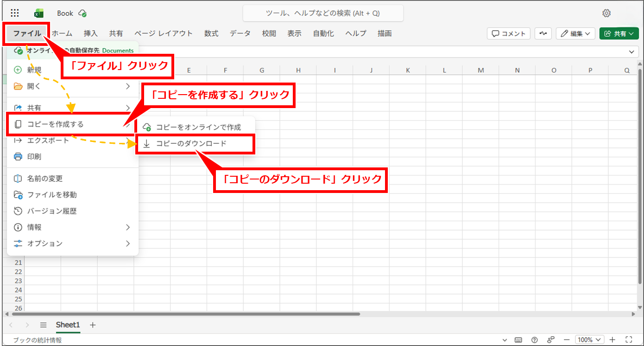644x346 pixels.
Task: Open the feedback icon in status bar
Action: (551, 340)
